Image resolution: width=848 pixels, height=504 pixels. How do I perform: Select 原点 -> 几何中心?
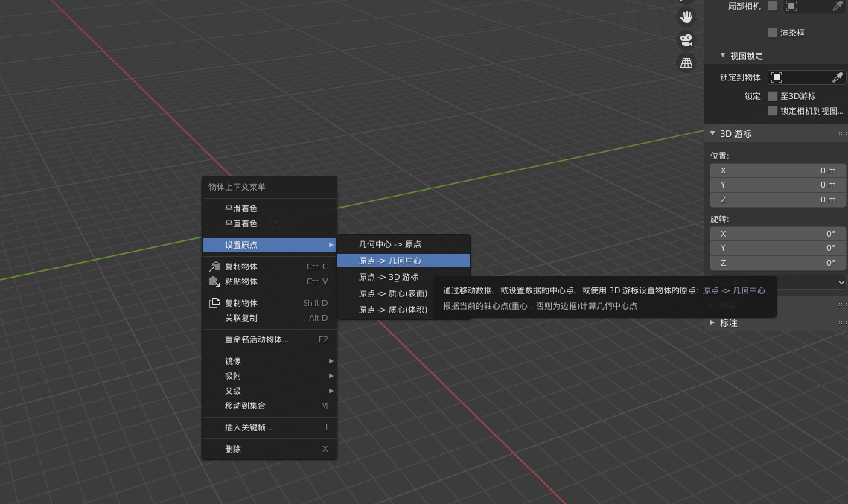point(404,261)
